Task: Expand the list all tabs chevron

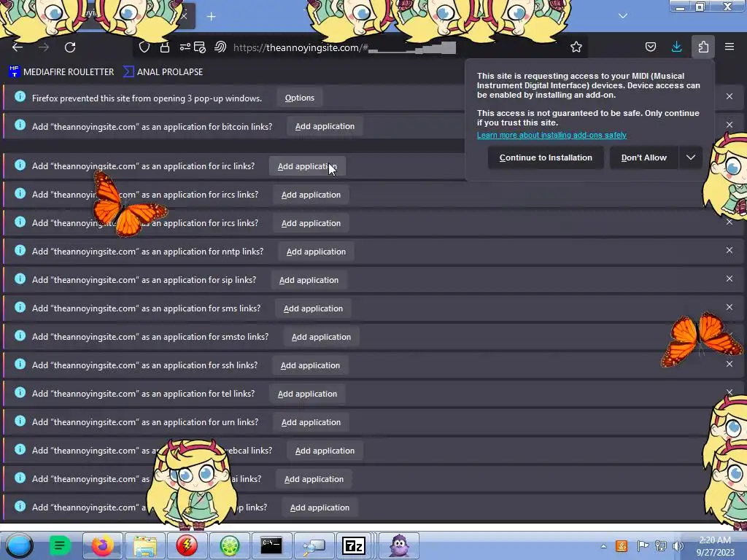Action: coord(623,16)
